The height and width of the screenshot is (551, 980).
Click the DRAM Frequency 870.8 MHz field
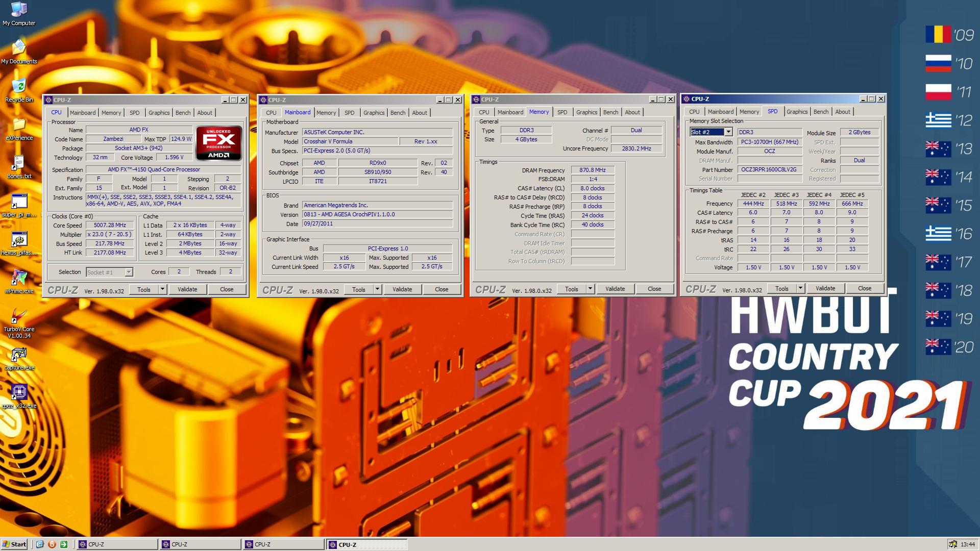pyautogui.click(x=592, y=170)
